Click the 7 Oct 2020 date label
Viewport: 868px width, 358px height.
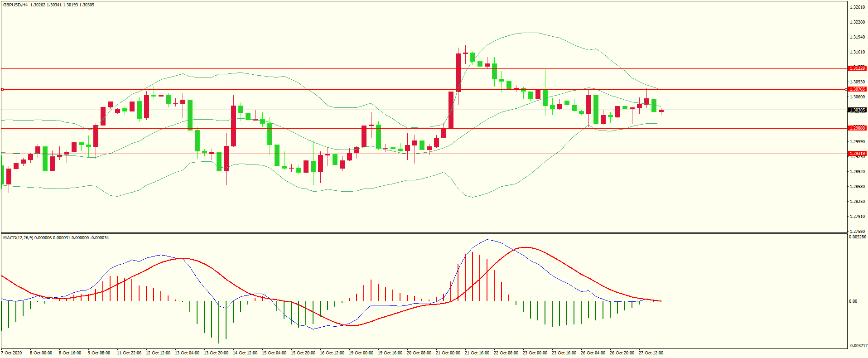coord(12,353)
